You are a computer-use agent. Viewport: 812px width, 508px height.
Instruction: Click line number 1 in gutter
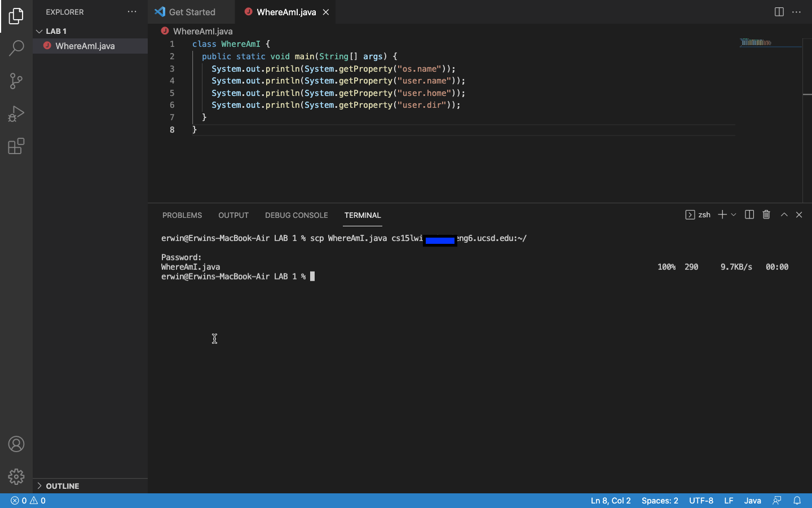(x=172, y=44)
